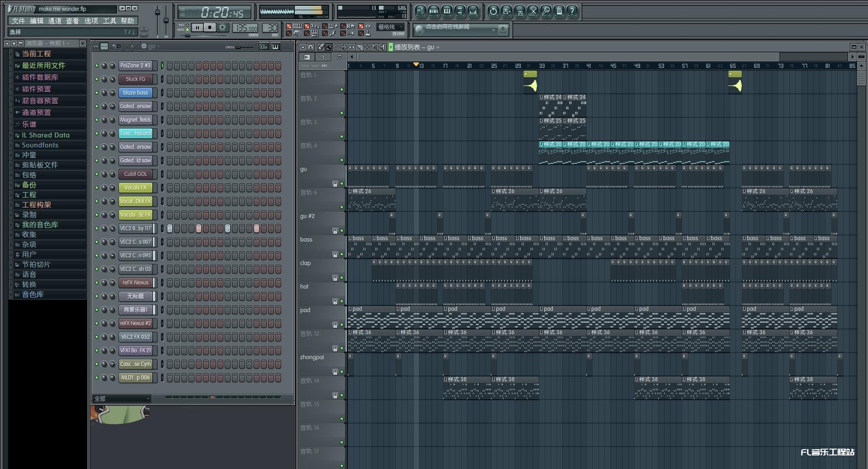Image resolution: width=868 pixels, height=469 pixels.
Task: Mute the blaze bass channel via its green LED
Action: click(x=96, y=93)
